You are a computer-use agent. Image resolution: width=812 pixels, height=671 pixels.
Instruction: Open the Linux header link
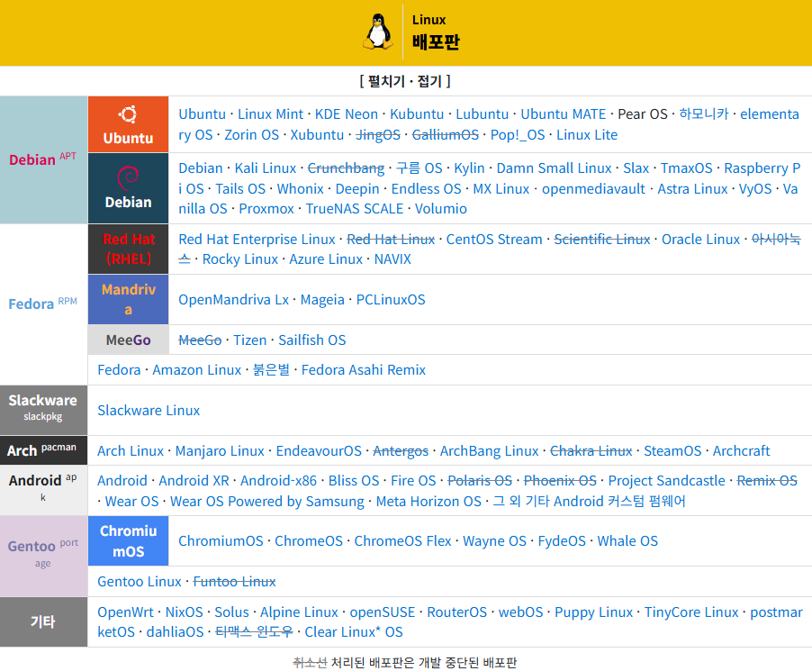[429, 20]
